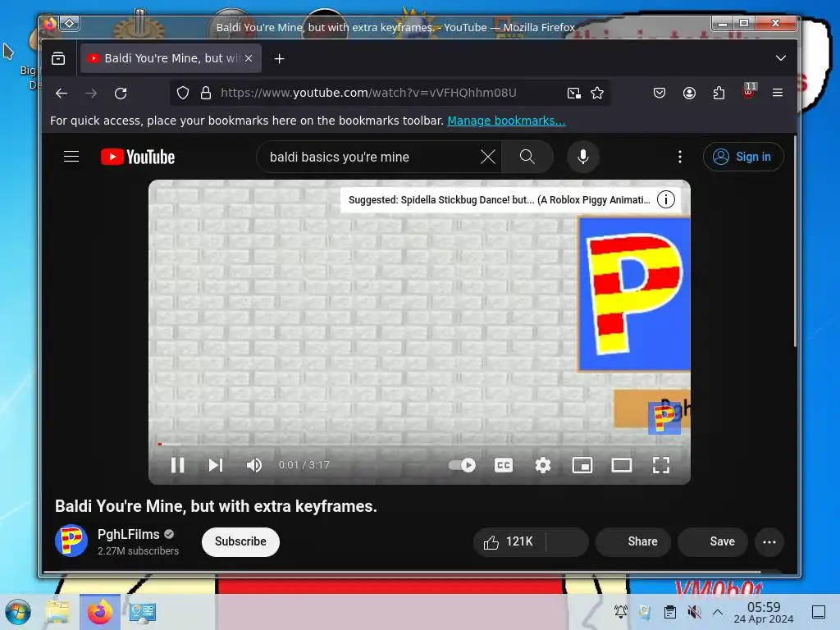Click the site security padlock icon
Image resolution: width=840 pixels, height=630 pixels.
point(206,94)
